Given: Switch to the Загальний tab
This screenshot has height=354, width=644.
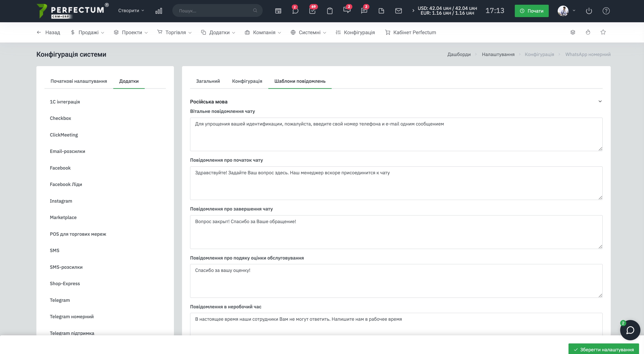Looking at the screenshot, I should click(x=208, y=81).
